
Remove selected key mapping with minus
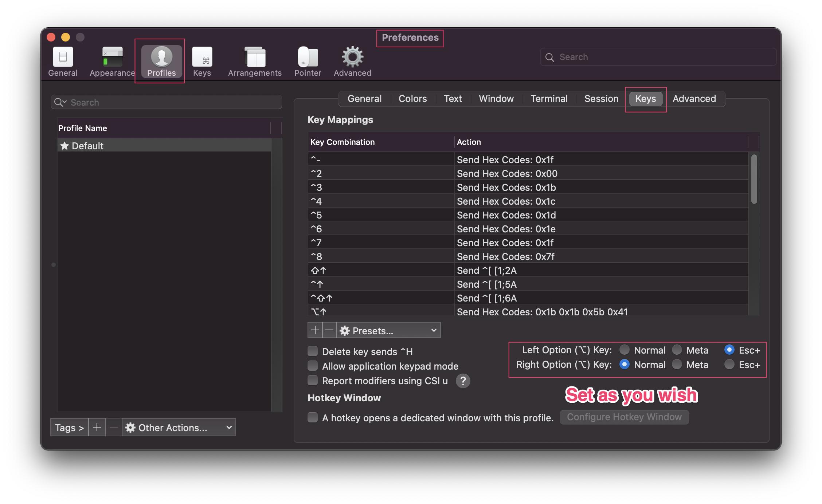[329, 330]
